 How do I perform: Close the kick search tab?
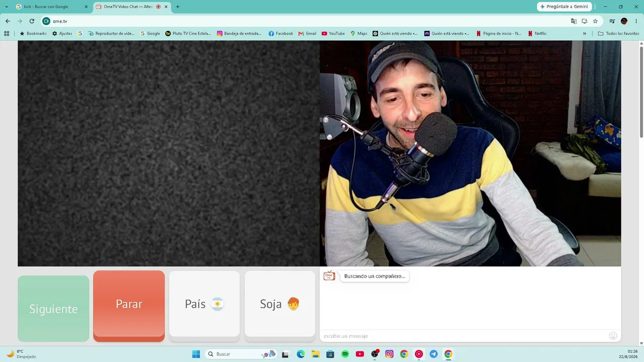(x=86, y=7)
